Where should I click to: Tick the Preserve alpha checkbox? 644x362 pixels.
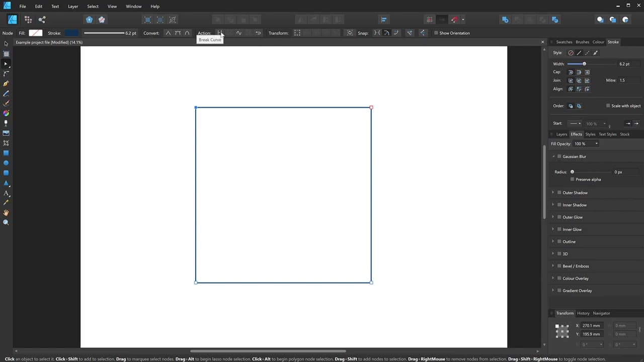coord(573,179)
